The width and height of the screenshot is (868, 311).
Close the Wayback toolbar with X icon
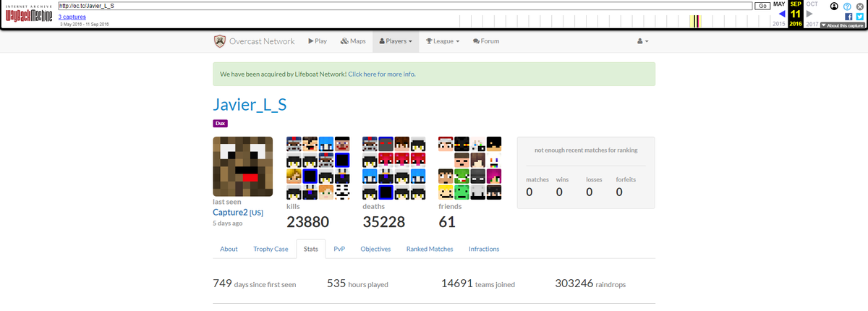click(860, 6)
